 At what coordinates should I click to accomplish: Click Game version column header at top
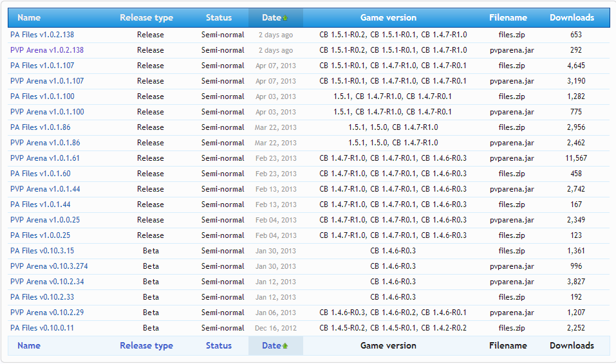(x=388, y=17)
